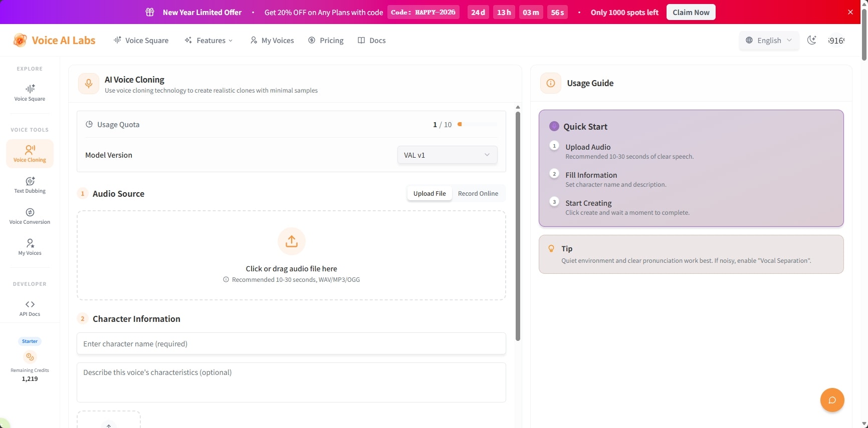Switch to the Record Online tab
Viewport: 868px width, 428px height.
478,193
